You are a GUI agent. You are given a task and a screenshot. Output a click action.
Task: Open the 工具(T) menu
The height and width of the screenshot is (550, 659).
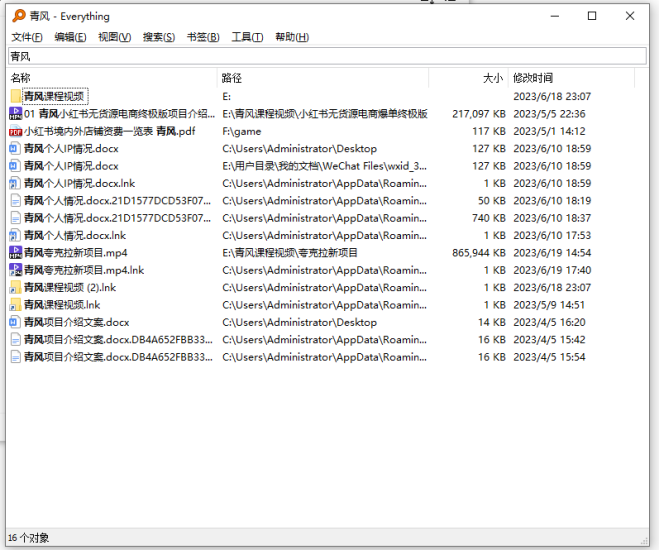click(247, 37)
